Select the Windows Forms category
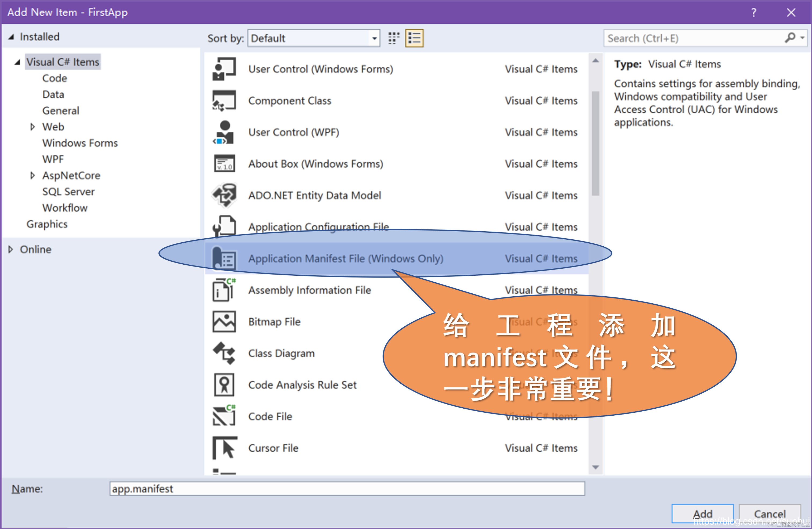Screen dimensions: 812x529 coord(80,143)
